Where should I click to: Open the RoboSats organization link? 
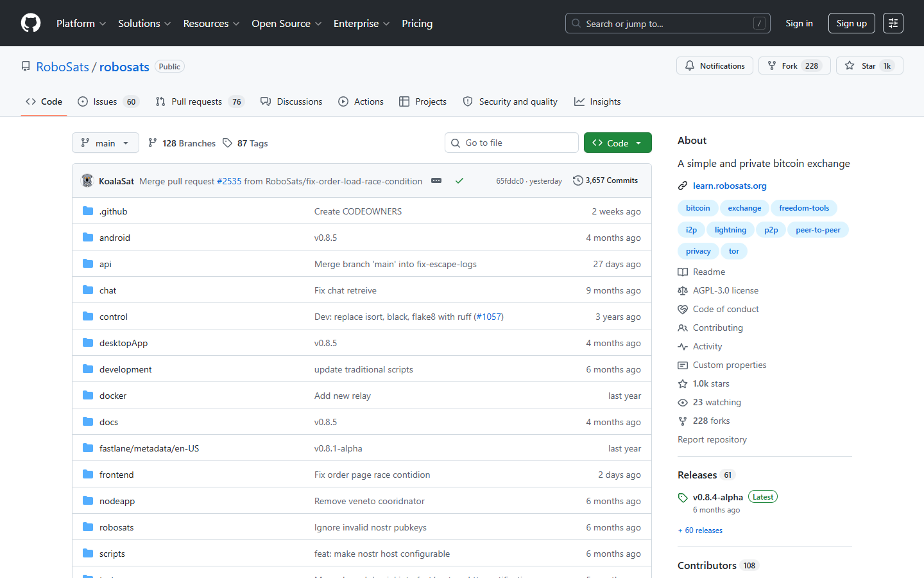pyautogui.click(x=62, y=67)
